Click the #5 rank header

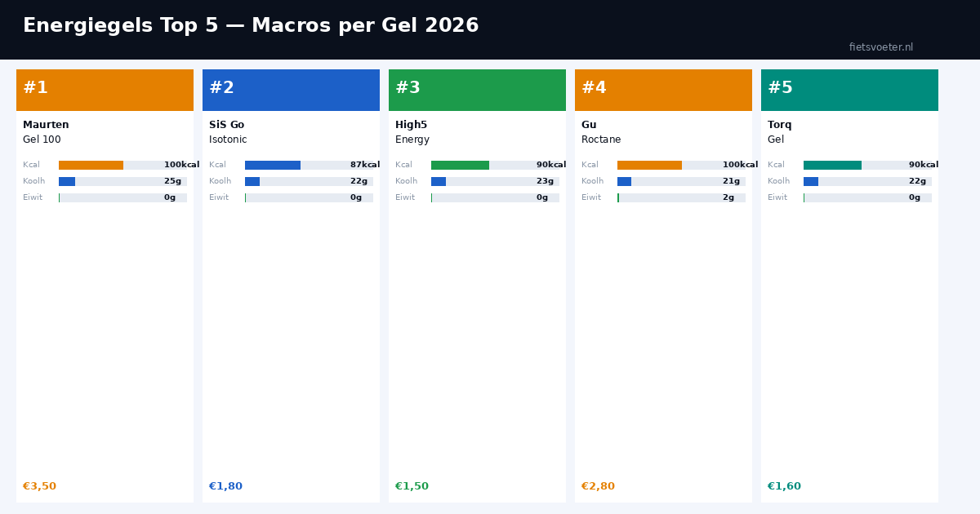point(849,90)
